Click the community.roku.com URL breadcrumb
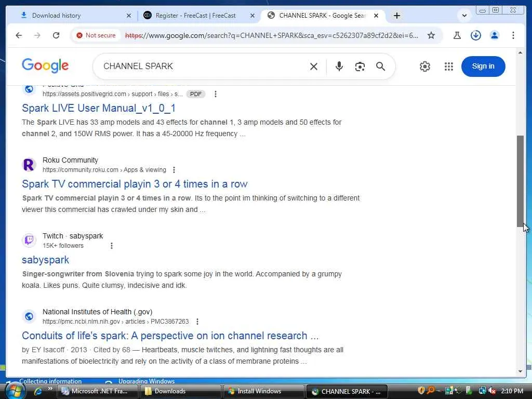 pyautogui.click(x=104, y=170)
